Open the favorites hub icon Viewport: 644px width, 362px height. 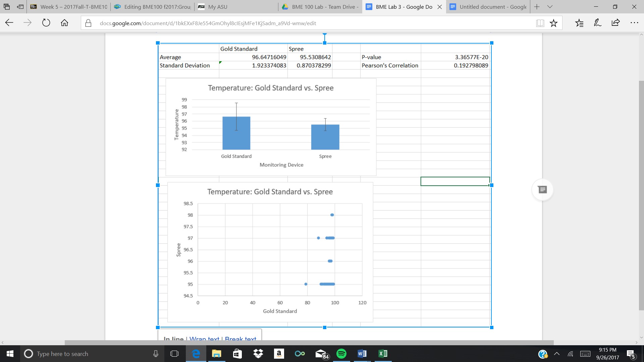(x=579, y=23)
